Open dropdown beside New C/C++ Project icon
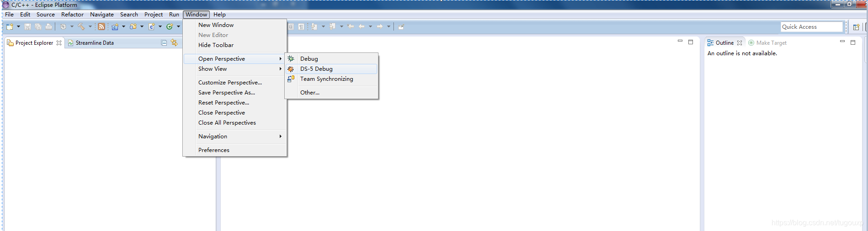 [x=123, y=26]
